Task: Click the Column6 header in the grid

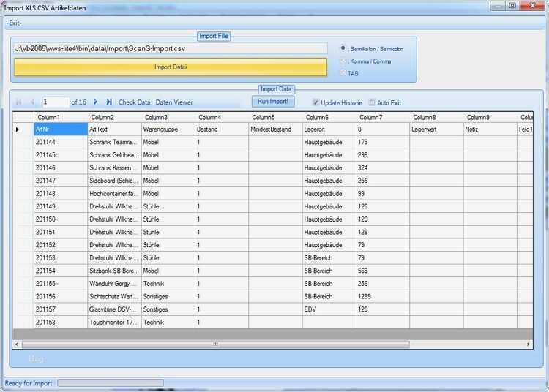Action: pos(328,117)
